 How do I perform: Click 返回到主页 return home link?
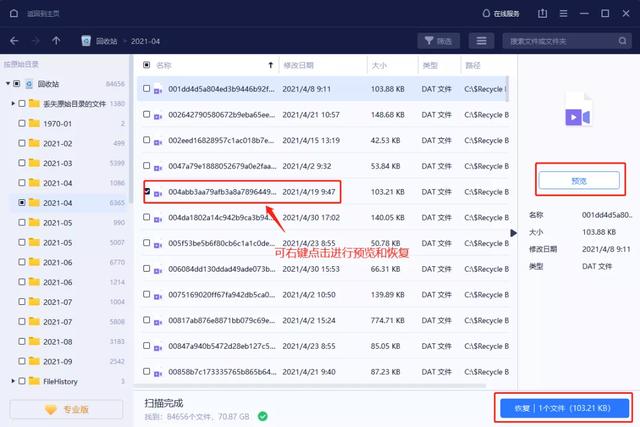43,13
